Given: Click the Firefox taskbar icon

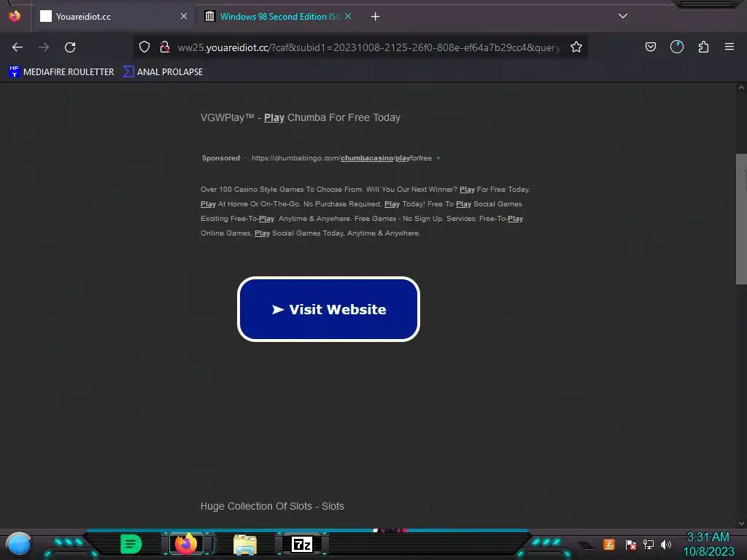Looking at the screenshot, I should (x=186, y=544).
